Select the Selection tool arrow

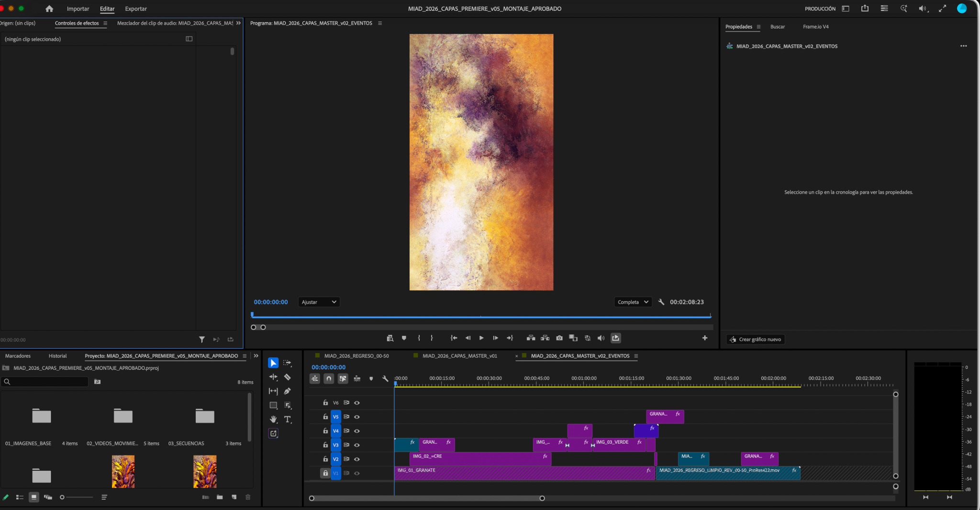[273, 363]
